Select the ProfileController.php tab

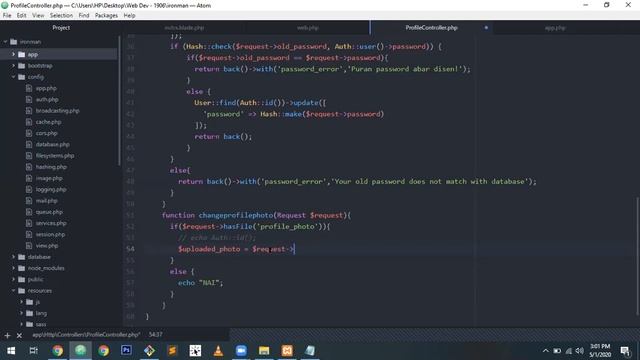431,28
